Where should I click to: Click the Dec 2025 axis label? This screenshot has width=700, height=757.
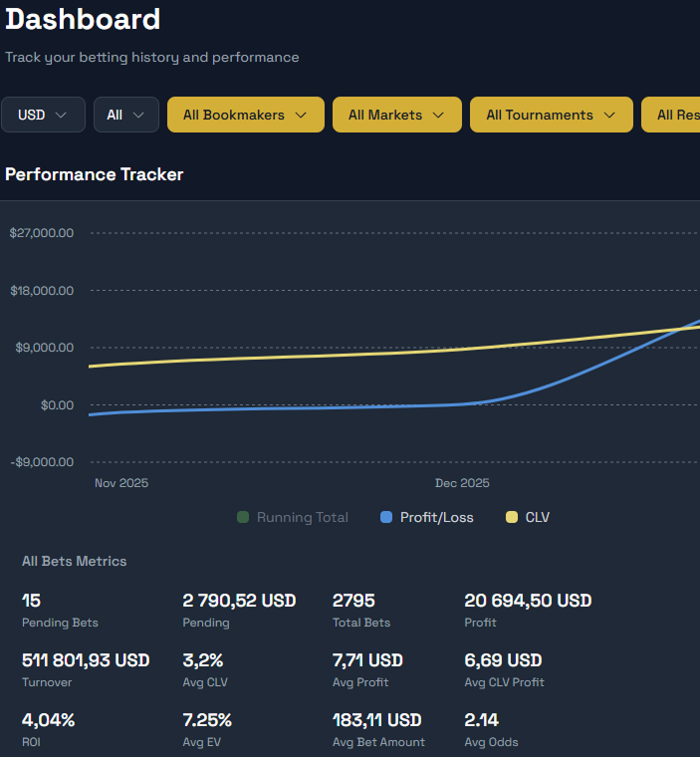(x=462, y=483)
